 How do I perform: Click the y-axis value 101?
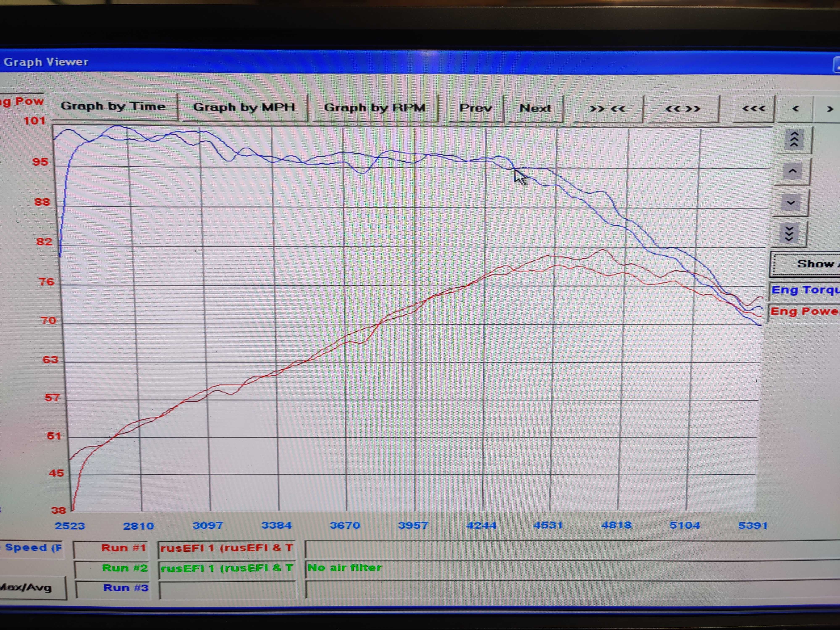click(x=35, y=121)
